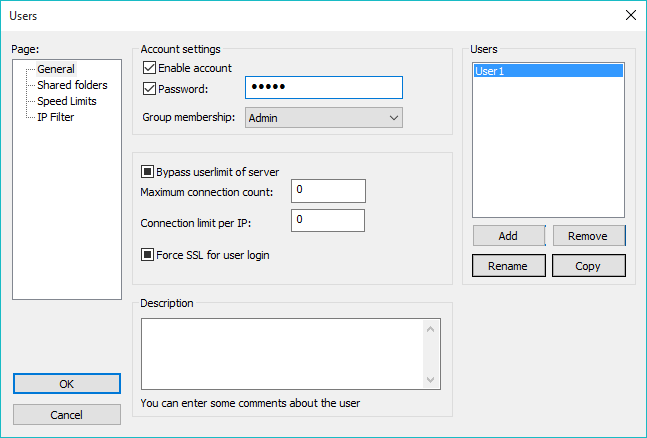647x438 pixels.
Task: Click inside the Description text area
Action: 283,353
